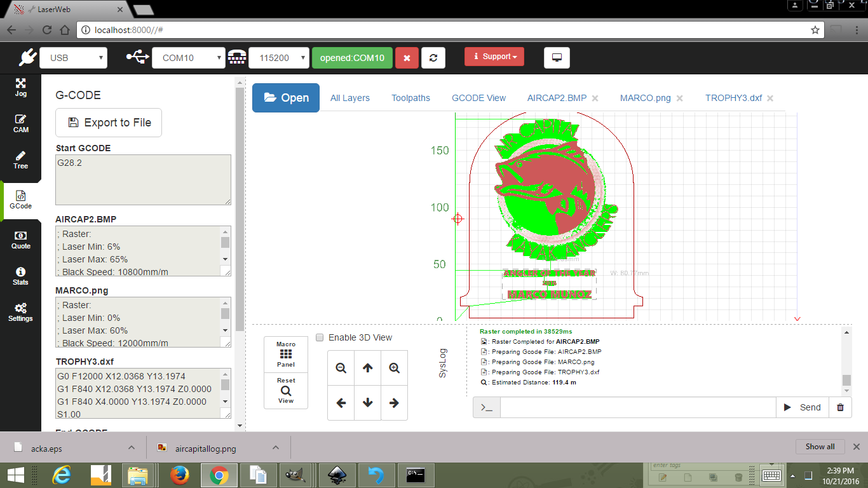This screenshot has width=868, height=488.
Task: Pan view left with arrow
Action: 341,403
